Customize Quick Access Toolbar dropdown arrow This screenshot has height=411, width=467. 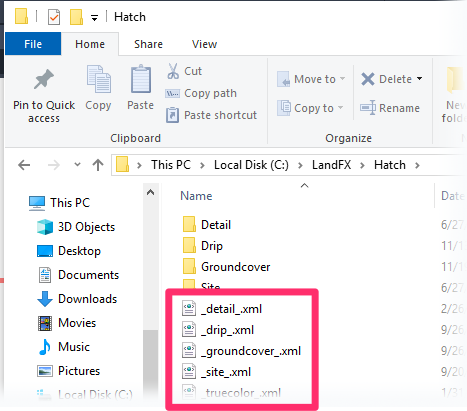[95, 18]
